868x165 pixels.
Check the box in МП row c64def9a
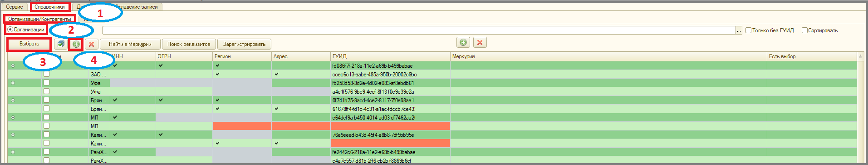pos(46,117)
